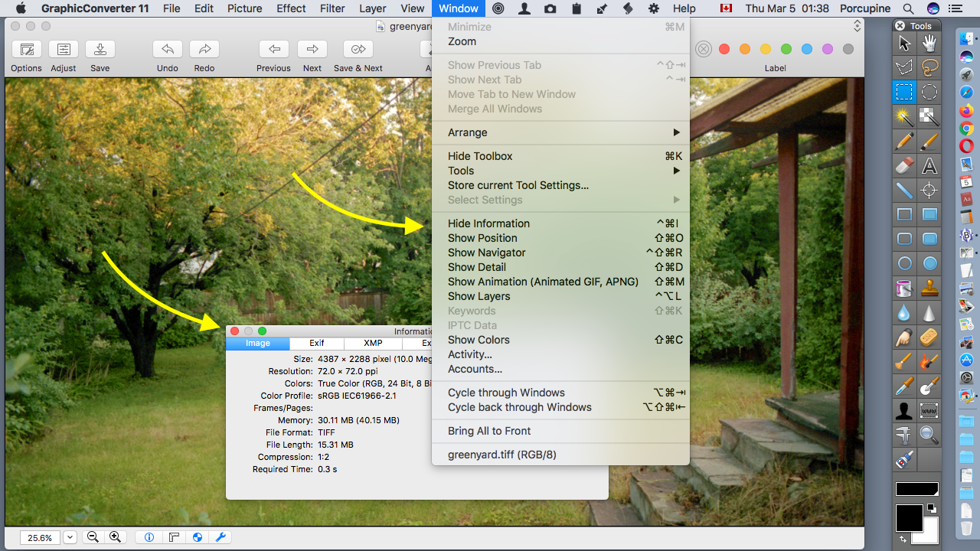Select Store current Tool Settings…
Viewport: 980px width, 551px height.
(560, 185)
